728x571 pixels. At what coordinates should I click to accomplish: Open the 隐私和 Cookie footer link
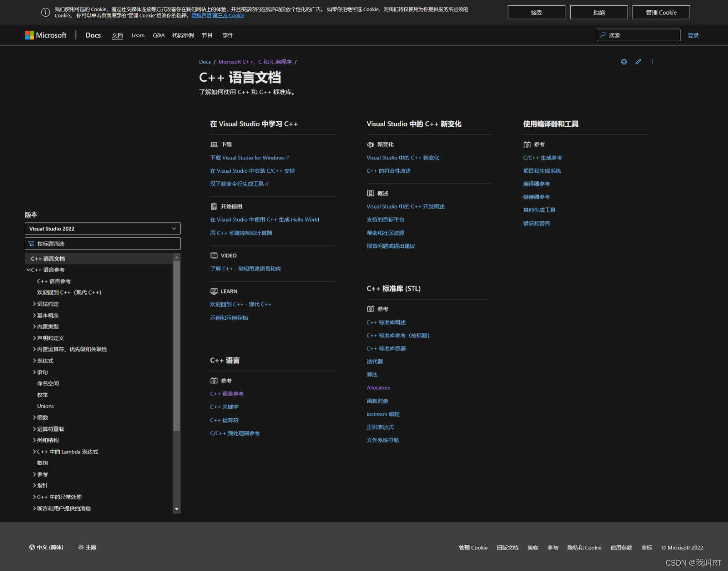click(584, 548)
